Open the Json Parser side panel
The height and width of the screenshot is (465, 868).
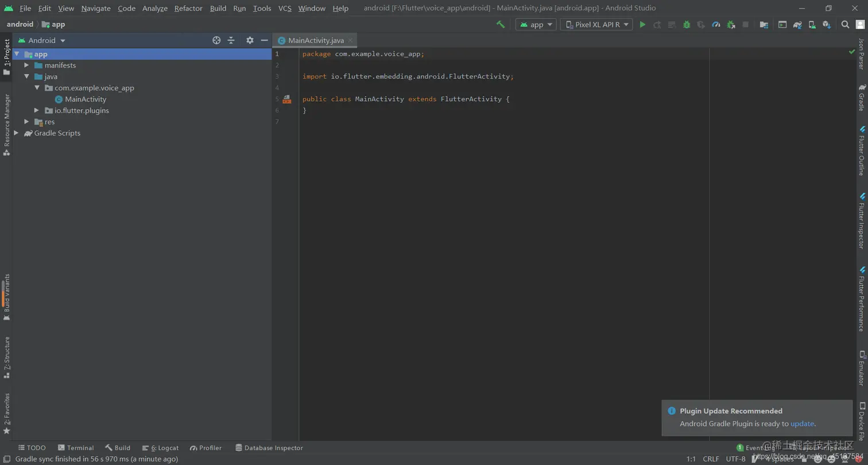tap(862, 54)
